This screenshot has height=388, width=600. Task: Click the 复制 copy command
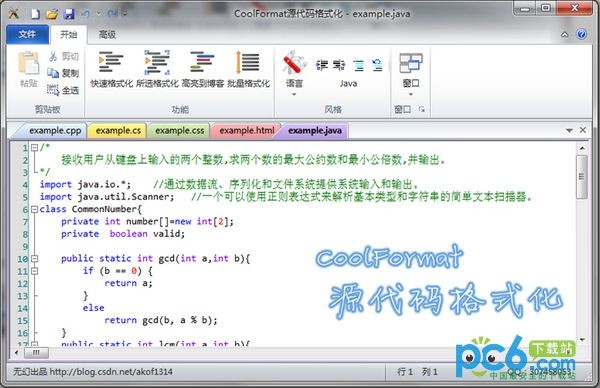63,73
